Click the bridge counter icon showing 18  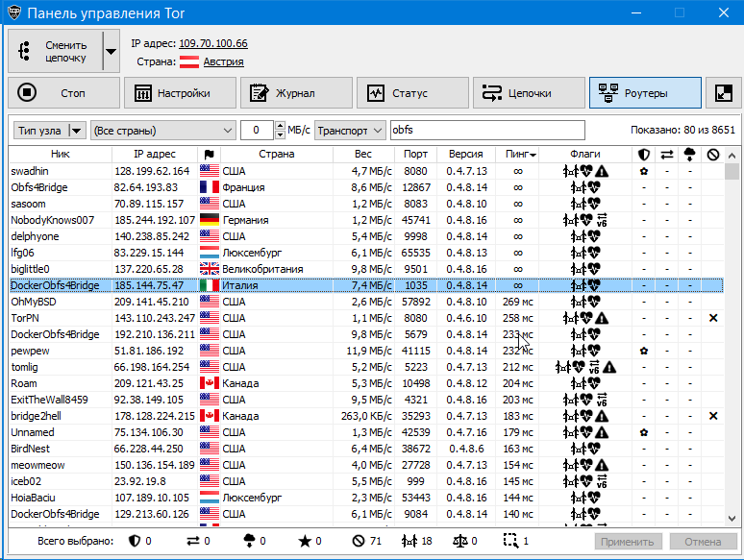pos(409,541)
